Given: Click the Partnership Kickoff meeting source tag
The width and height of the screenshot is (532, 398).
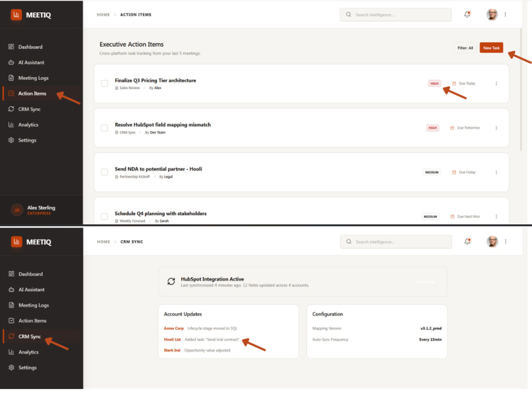Looking at the screenshot, I should coord(132,177).
